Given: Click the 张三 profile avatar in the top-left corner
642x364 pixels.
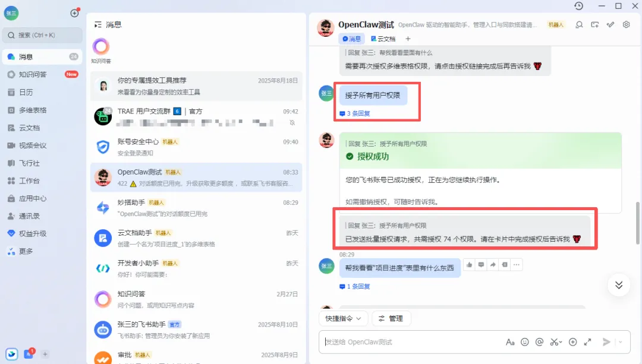Looking at the screenshot, I should point(11,13).
